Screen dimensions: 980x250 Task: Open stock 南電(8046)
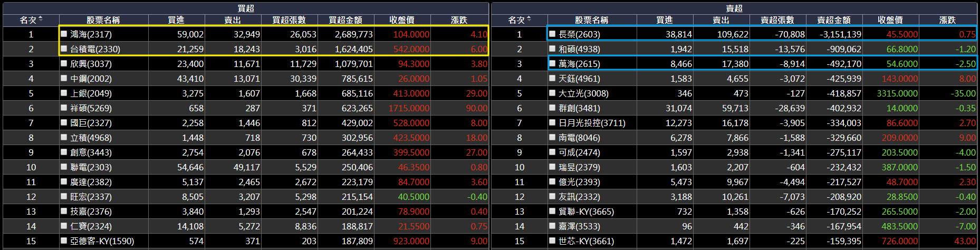(579, 138)
